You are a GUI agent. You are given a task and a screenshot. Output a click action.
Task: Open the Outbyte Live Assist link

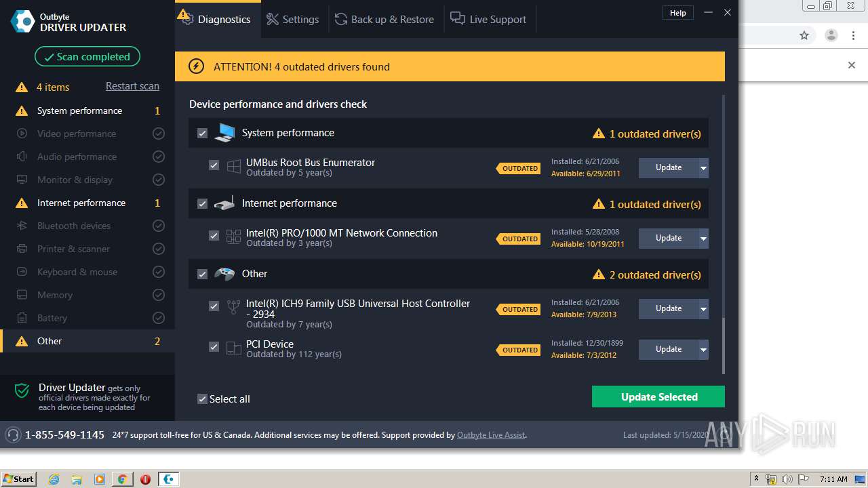(491, 435)
